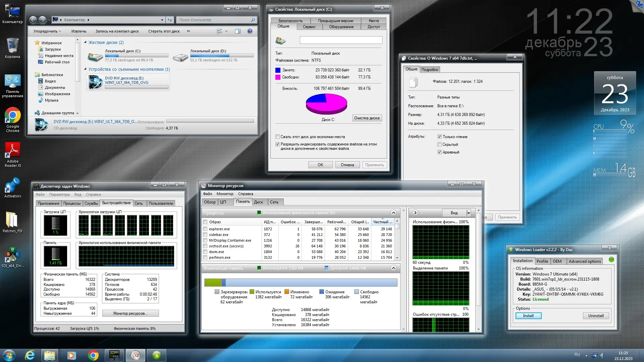Enable compress this disk checkbox
This screenshot has height=362, width=644.
click(277, 137)
